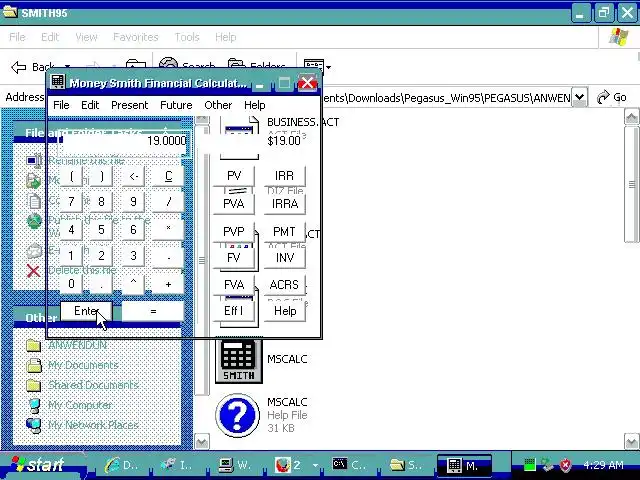Viewport: 640px width, 480px height.
Task: Click the IRR function button
Action: (284, 176)
